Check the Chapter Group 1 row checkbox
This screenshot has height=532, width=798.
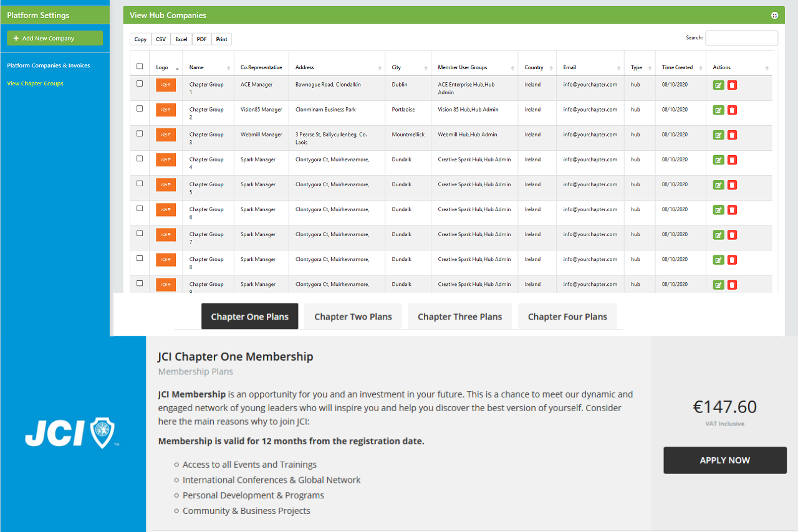pyautogui.click(x=139, y=84)
